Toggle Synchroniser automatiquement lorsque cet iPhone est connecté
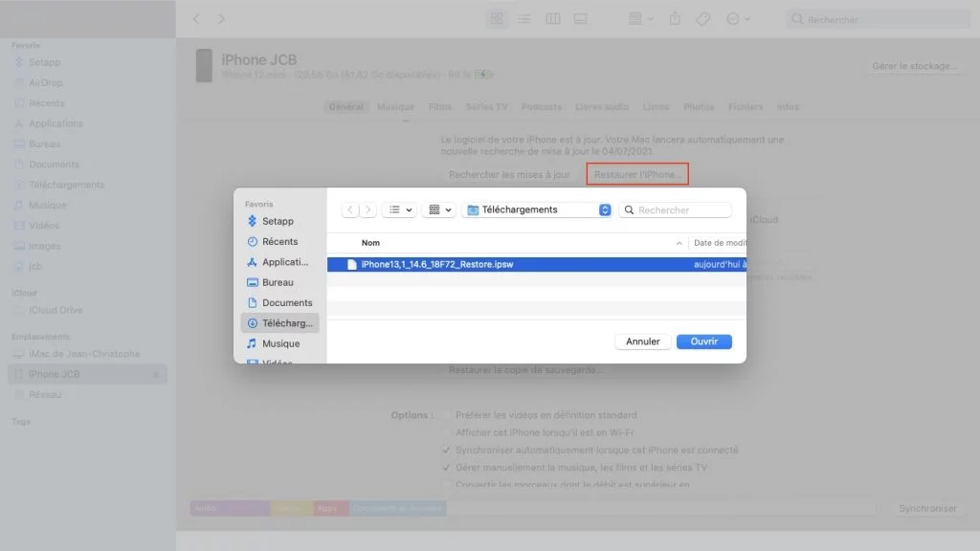 [x=446, y=450]
